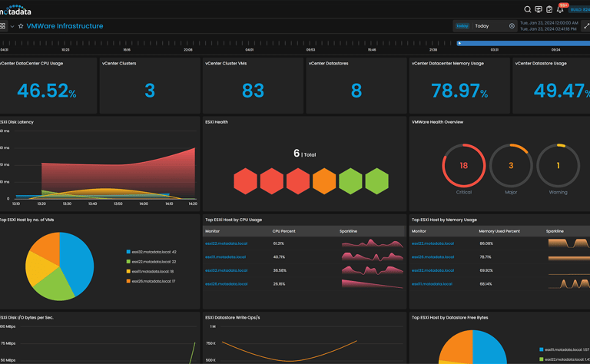Viewport: 590px width, 364px height.
Task: Favorite the dashboard with star icon
Action: (x=21, y=26)
